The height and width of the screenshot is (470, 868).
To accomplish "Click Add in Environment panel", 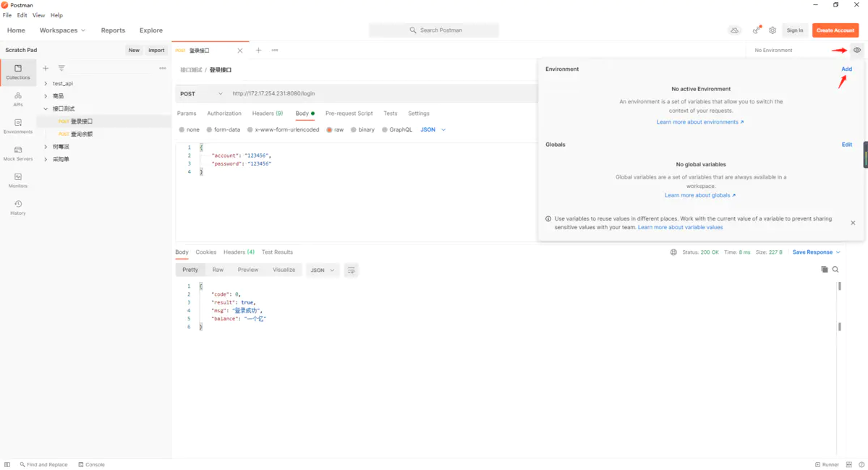I will coord(846,69).
